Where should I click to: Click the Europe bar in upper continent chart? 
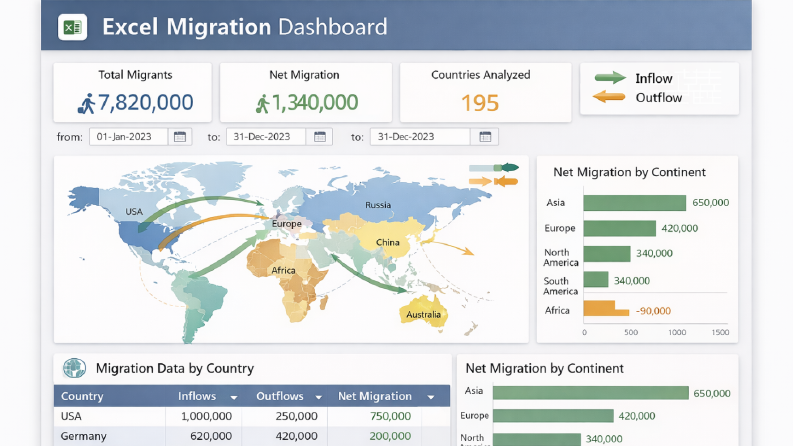click(620, 228)
